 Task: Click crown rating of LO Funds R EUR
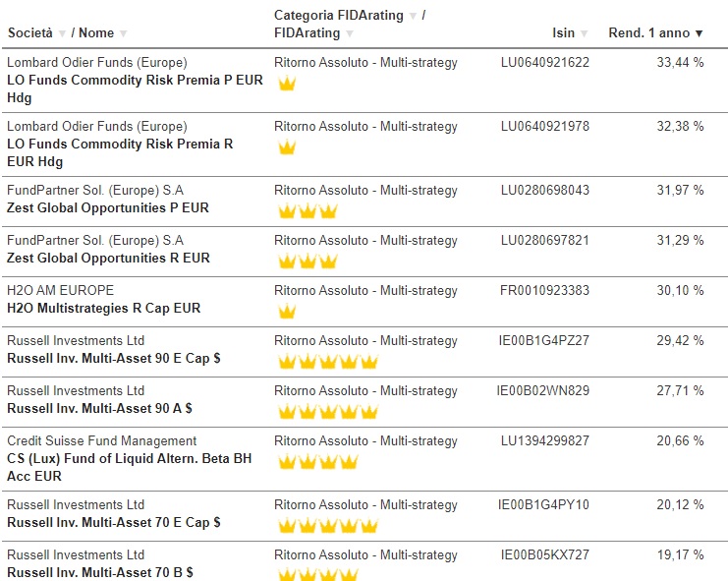[x=287, y=147]
